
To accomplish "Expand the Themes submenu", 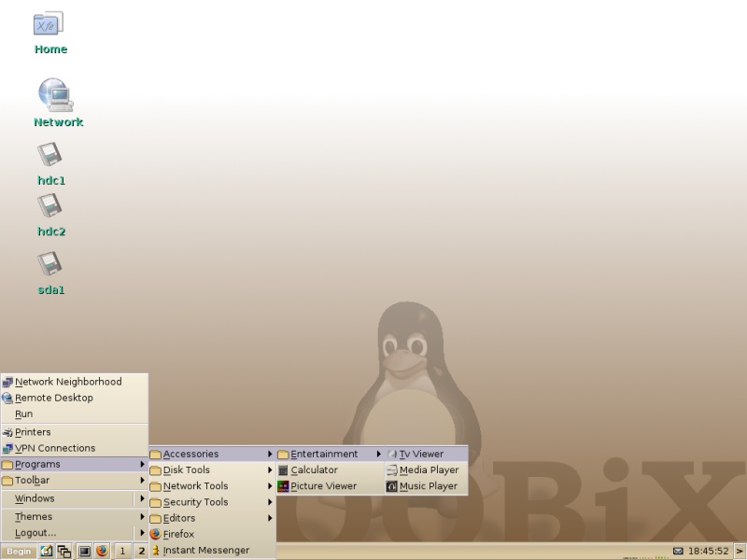I will 34,517.
